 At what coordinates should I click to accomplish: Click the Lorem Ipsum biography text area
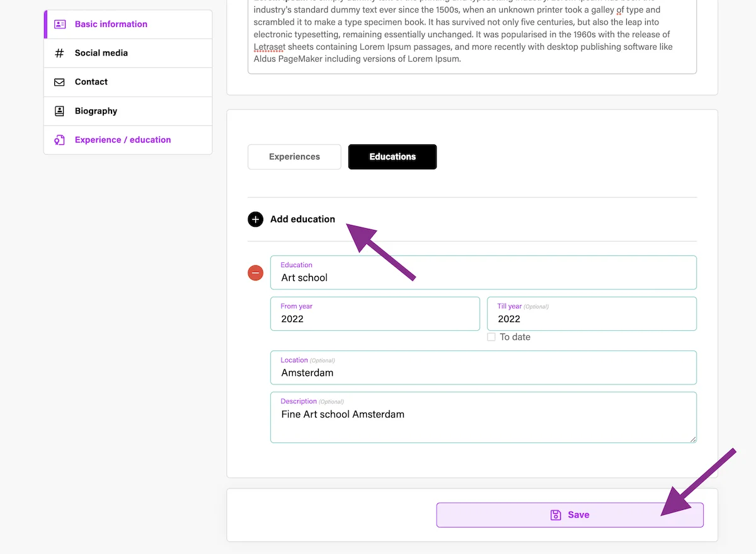point(472,37)
